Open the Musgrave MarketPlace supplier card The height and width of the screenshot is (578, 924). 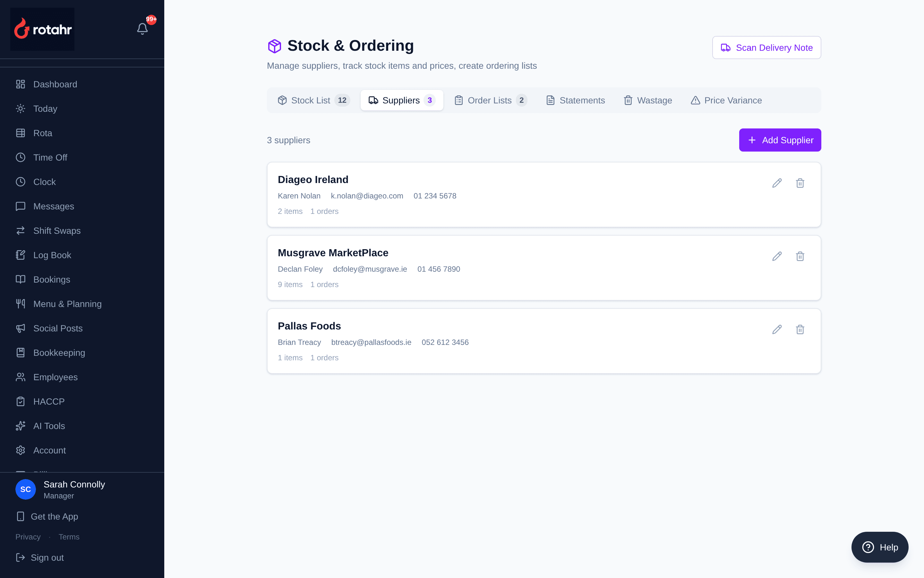544,268
